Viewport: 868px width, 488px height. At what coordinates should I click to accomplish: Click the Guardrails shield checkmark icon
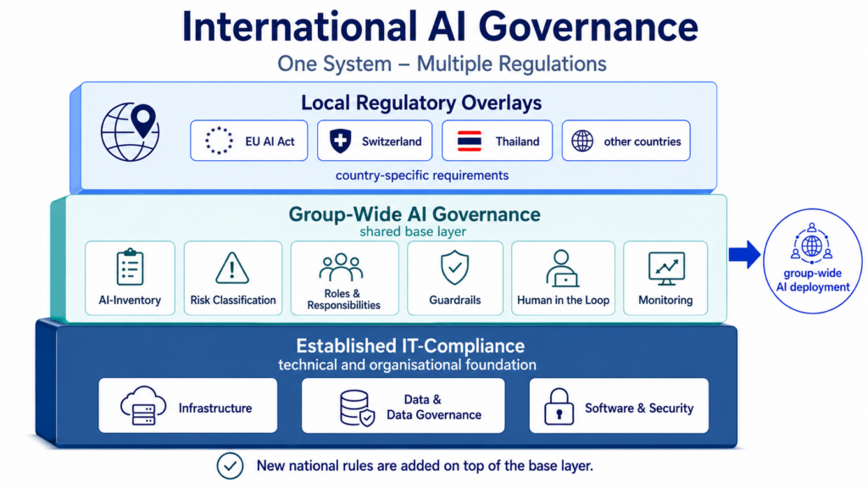(x=455, y=267)
